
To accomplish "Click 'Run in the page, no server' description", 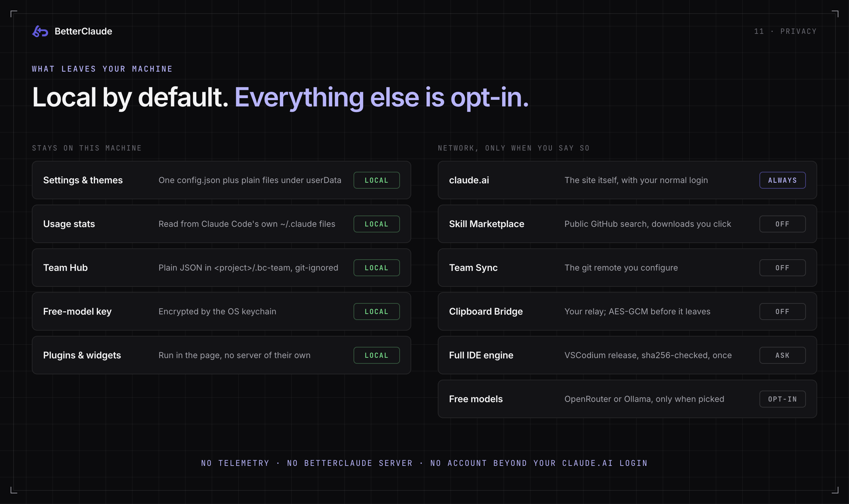I will [x=234, y=355].
